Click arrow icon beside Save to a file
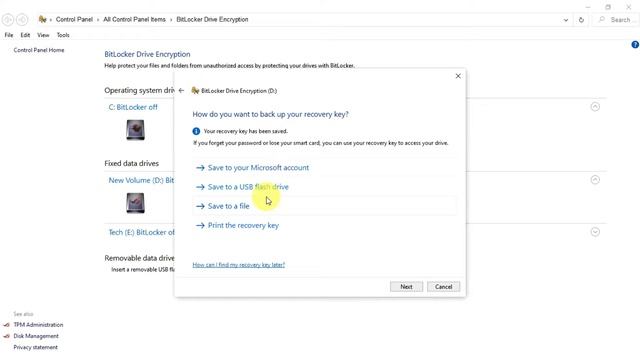 [x=200, y=206]
